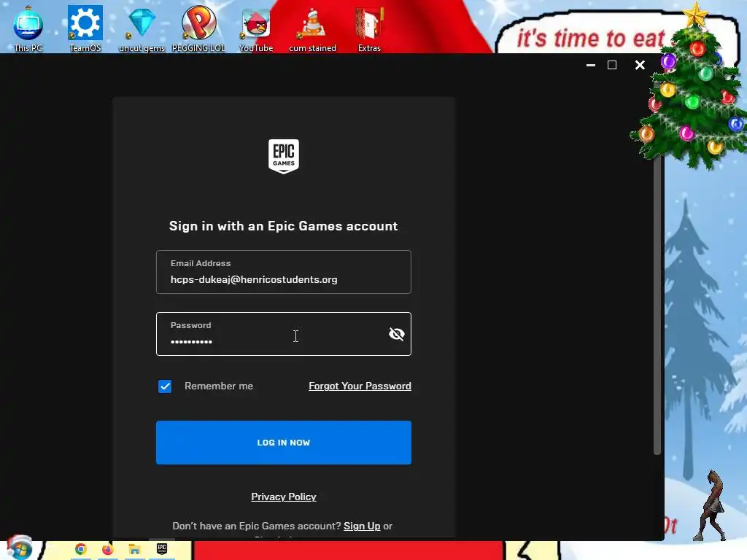Select Epic Games Launcher taskbar icon
This screenshot has height=560, width=747.
coord(162,549)
